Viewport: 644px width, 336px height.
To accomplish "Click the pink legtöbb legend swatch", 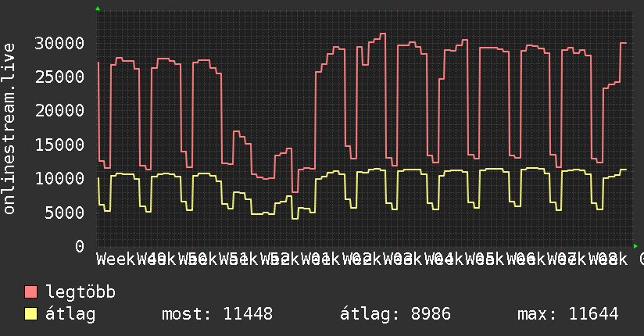I will (x=30, y=292).
